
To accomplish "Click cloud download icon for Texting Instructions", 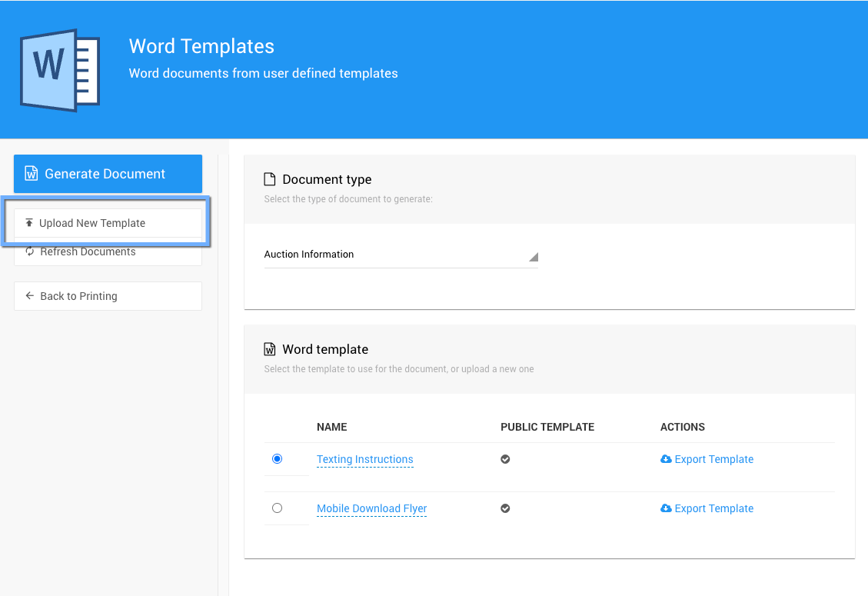I will (666, 459).
